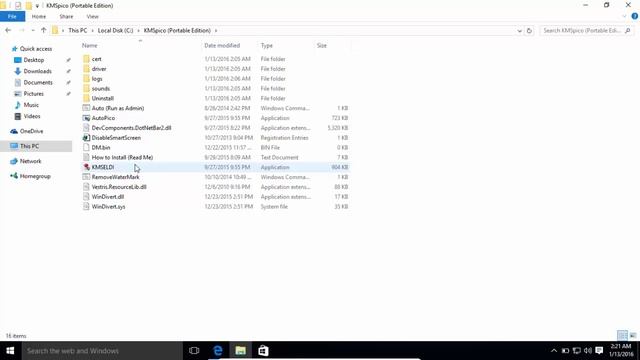Click the DM.bin file icon
640x360 pixels.
[86, 147]
